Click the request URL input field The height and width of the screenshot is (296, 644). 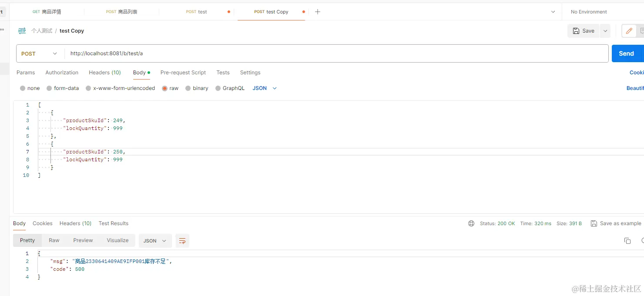(336, 53)
